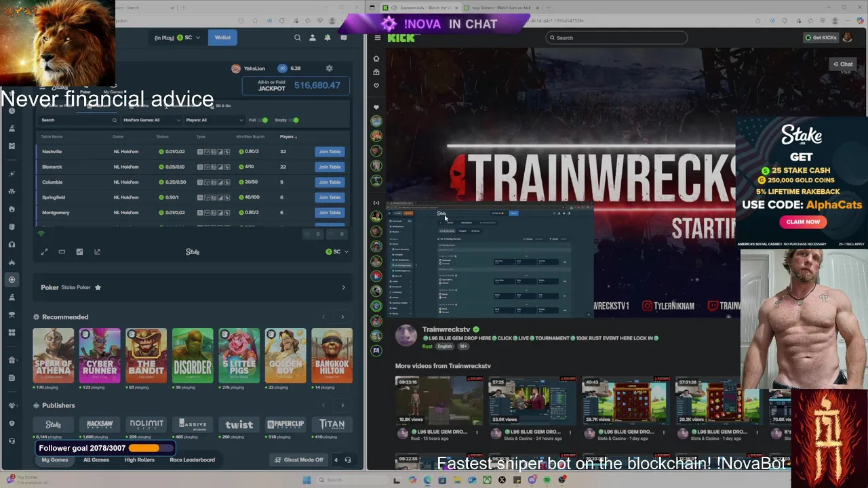Click the Kick search field

[617, 38]
